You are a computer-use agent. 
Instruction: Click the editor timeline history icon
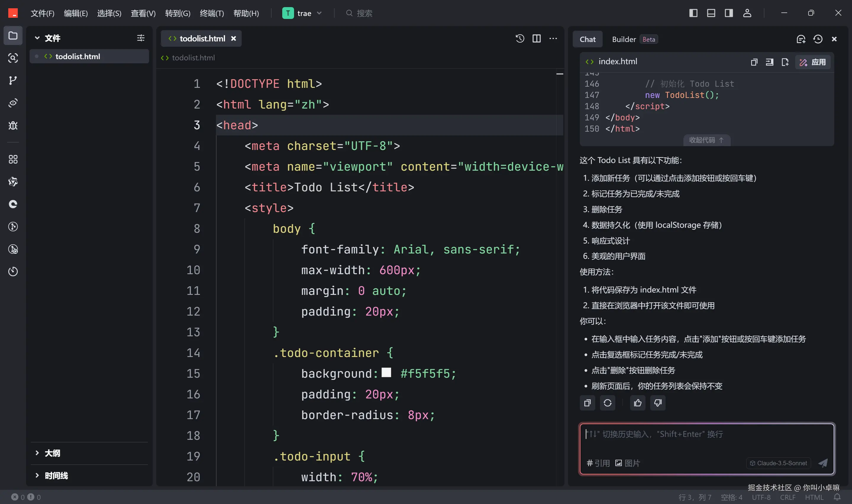[520, 38]
